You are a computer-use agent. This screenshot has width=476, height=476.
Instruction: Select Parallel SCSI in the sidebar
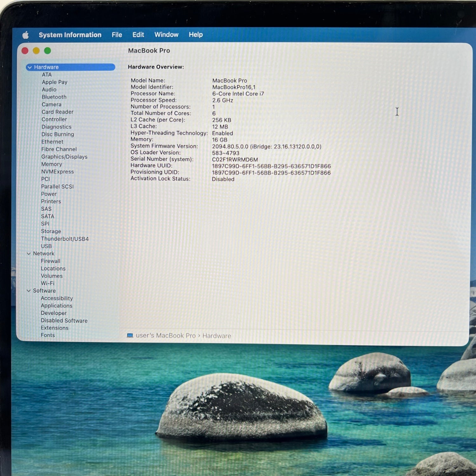tap(57, 187)
